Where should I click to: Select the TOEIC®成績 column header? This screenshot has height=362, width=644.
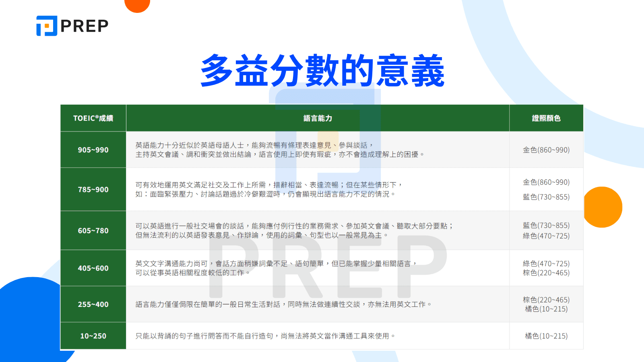point(93,118)
